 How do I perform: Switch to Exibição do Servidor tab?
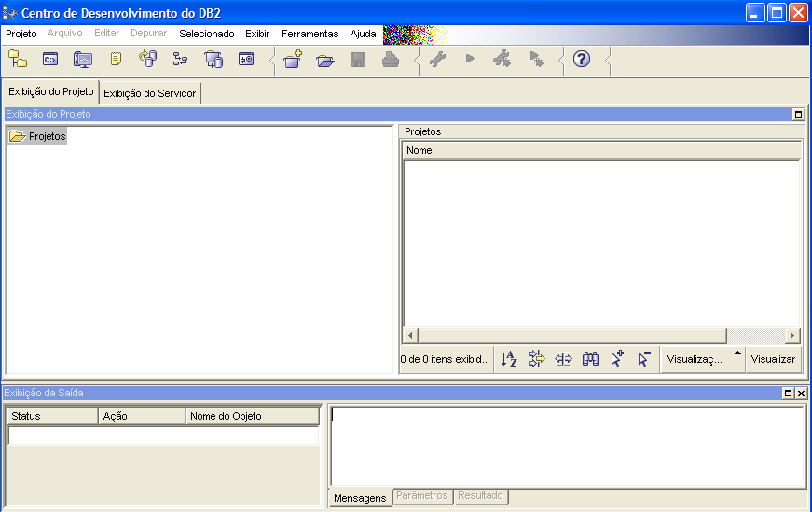(150, 93)
